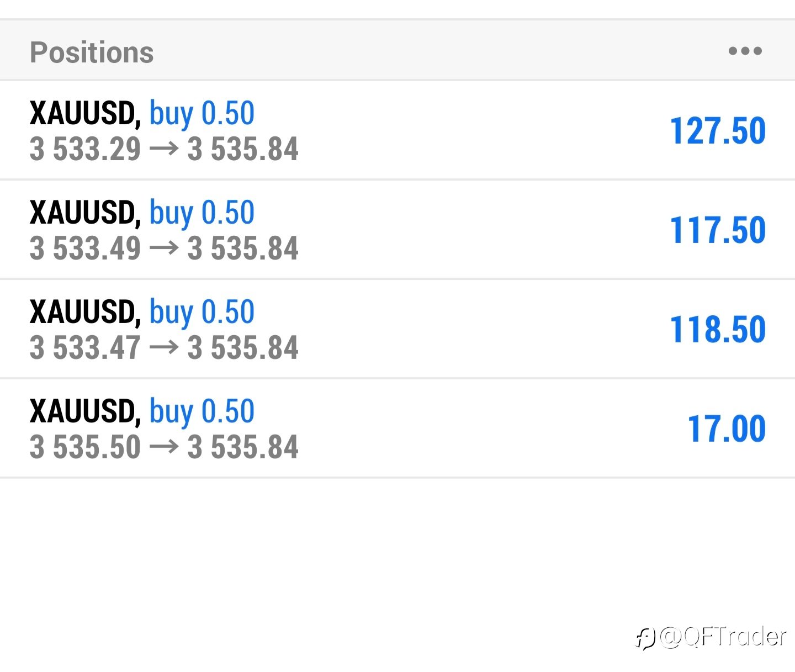Select the position opened at 3 535.50
The width and height of the screenshot is (795, 672).
[x=397, y=428]
